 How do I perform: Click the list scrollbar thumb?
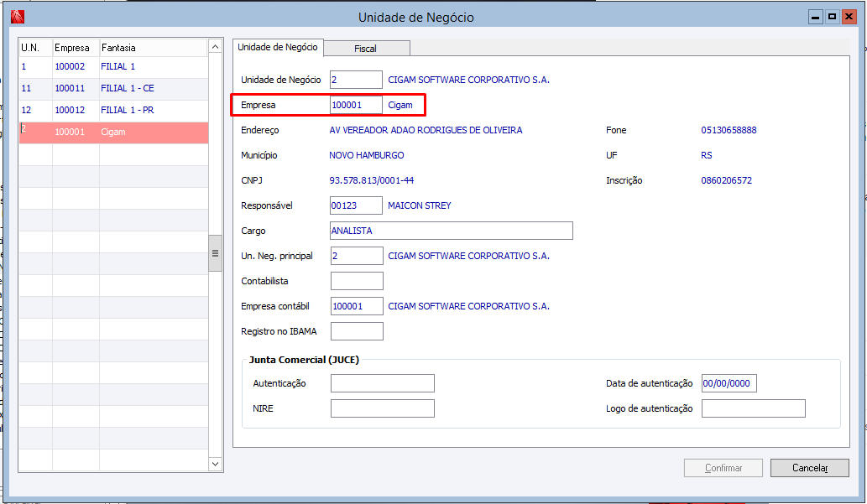pyautogui.click(x=215, y=253)
